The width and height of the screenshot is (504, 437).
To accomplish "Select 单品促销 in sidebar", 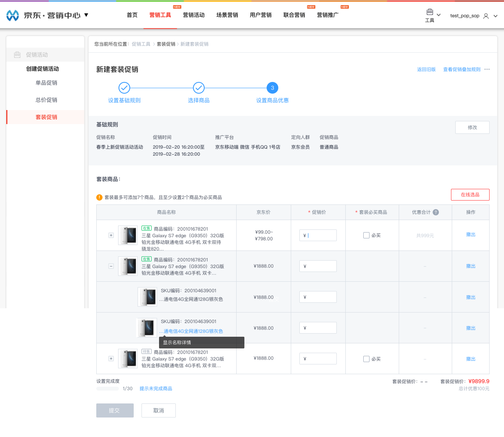I will pos(46,83).
